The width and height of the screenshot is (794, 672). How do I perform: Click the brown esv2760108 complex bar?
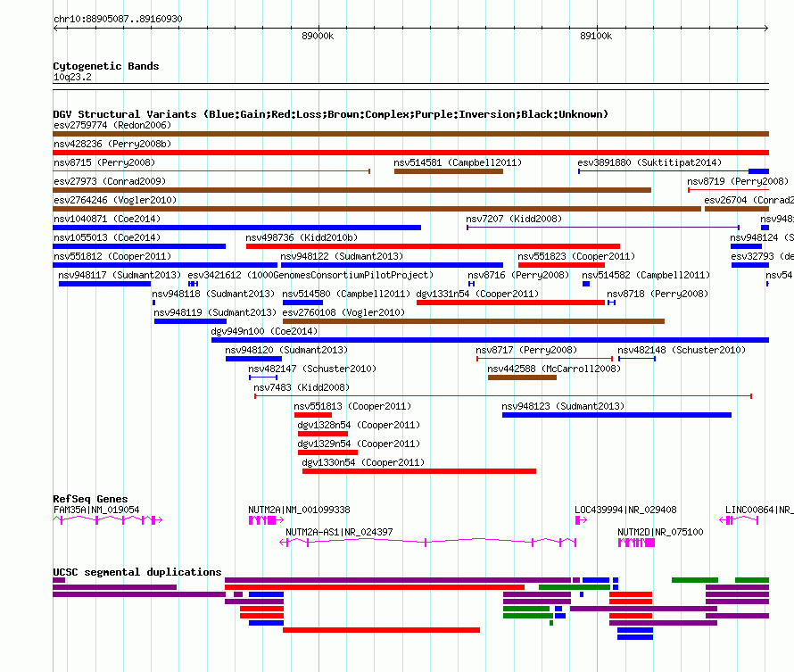474,321
